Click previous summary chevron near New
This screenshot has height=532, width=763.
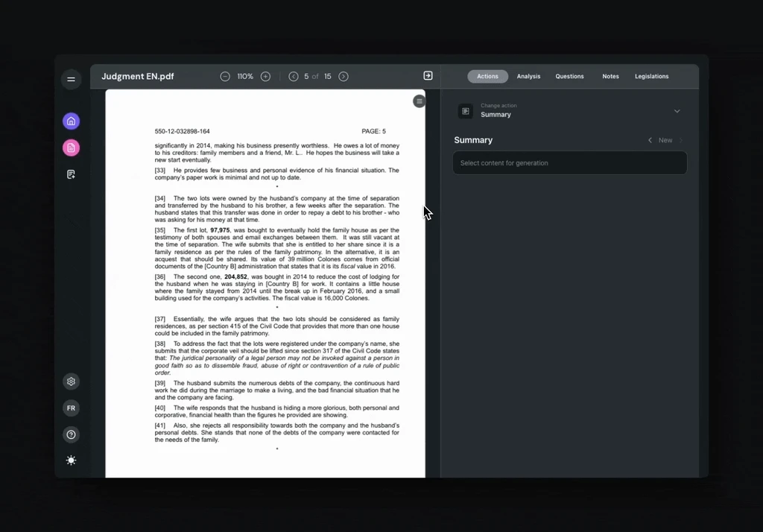point(650,140)
